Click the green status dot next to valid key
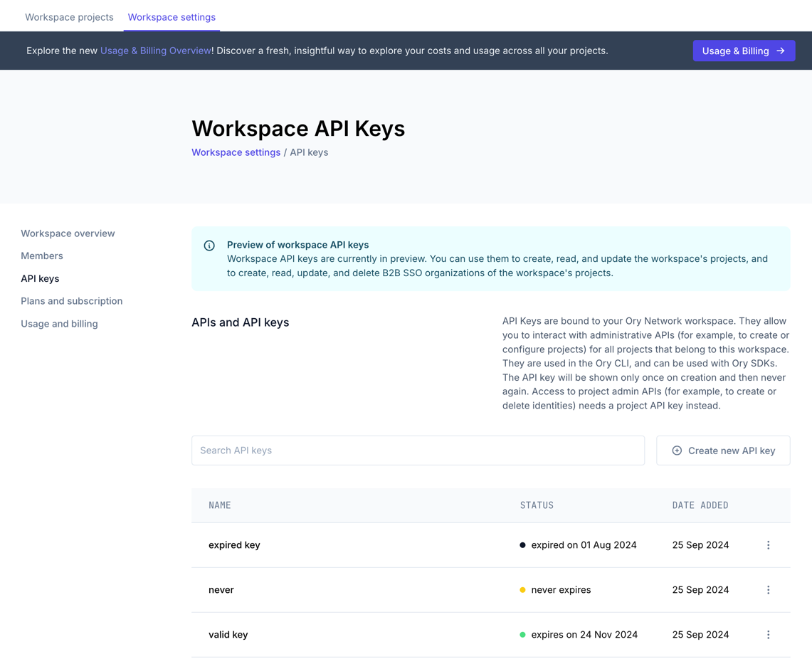Viewport: 812px width, 669px height. point(523,634)
